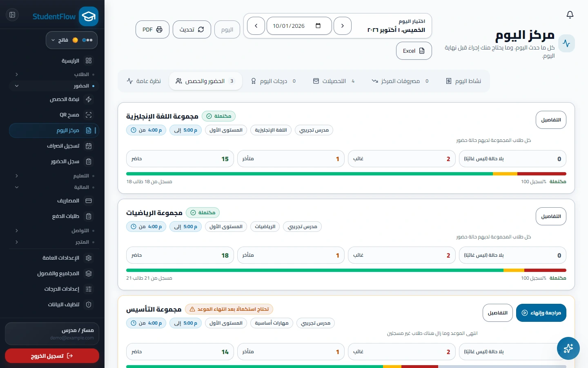Open المصاريف page in sidebar
The height and width of the screenshot is (368, 588).
pyautogui.click(x=54, y=201)
